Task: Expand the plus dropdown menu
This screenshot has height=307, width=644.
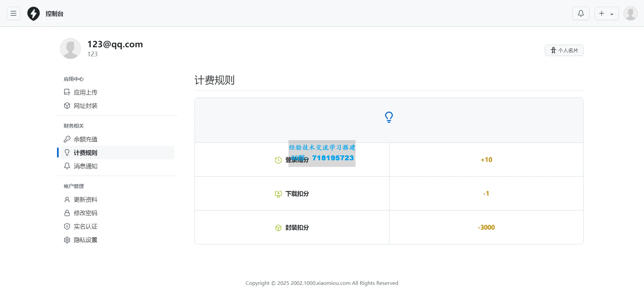Action: 606,13
